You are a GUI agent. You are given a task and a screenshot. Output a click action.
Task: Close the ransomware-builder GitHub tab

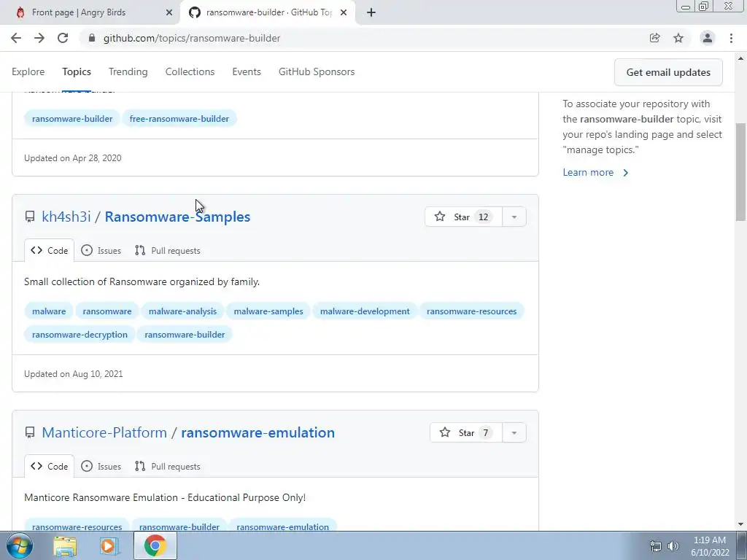[344, 12]
